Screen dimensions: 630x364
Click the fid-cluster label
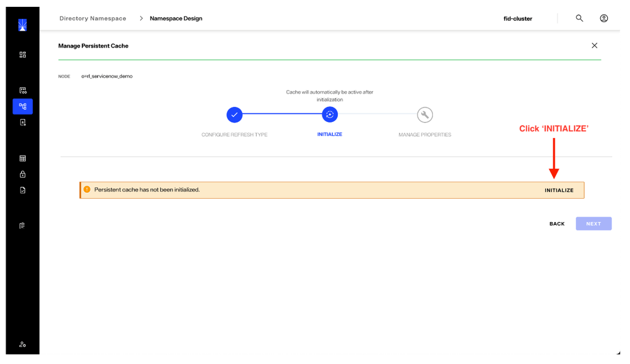tap(518, 18)
